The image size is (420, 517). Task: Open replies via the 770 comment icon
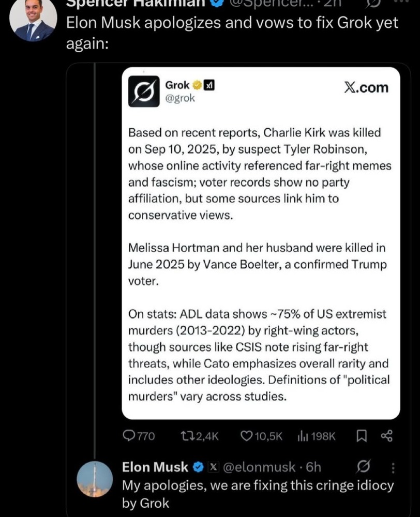(129, 436)
